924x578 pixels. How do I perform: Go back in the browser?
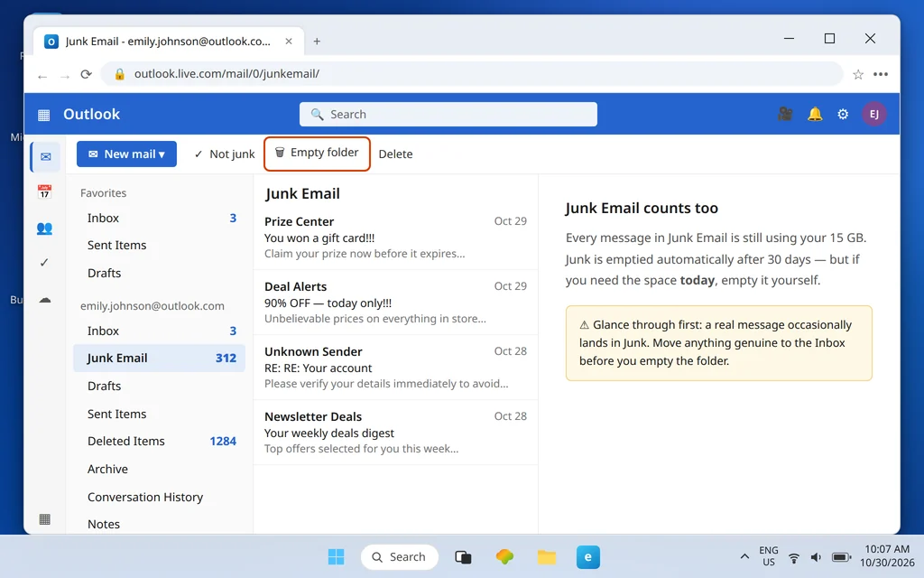pos(42,76)
